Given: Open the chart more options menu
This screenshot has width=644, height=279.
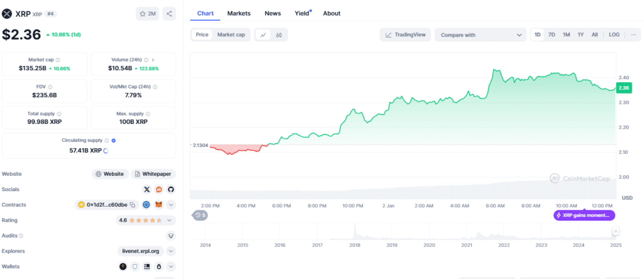Looking at the screenshot, I should coord(634,35).
